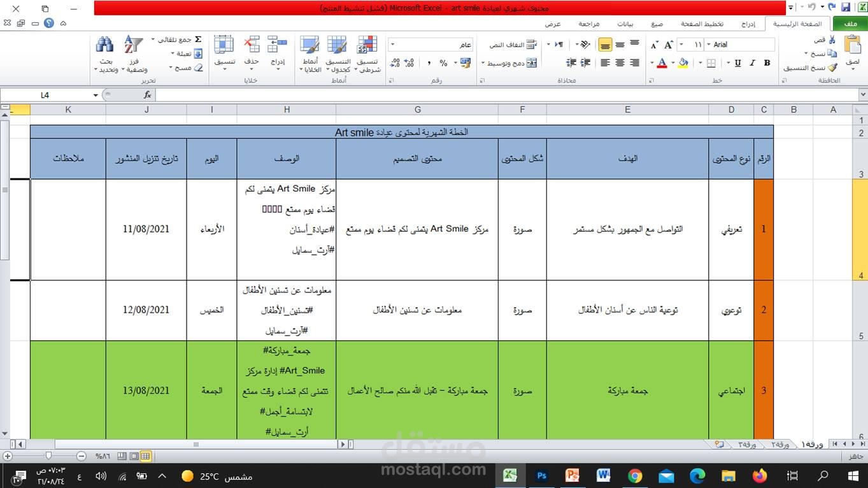Viewport: 868px width, 488px height.
Task: Click the top vertical align icon
Action: point(634,44)
